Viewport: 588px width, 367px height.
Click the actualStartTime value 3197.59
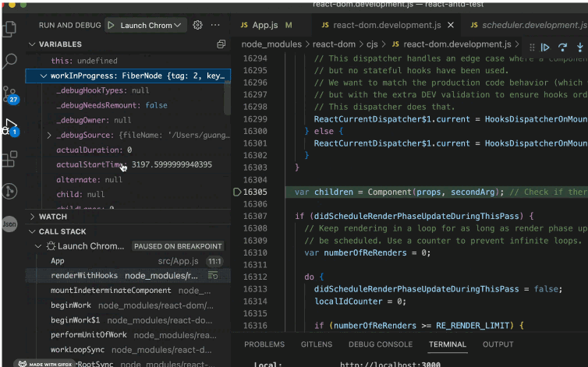click(x=172, y=164)
